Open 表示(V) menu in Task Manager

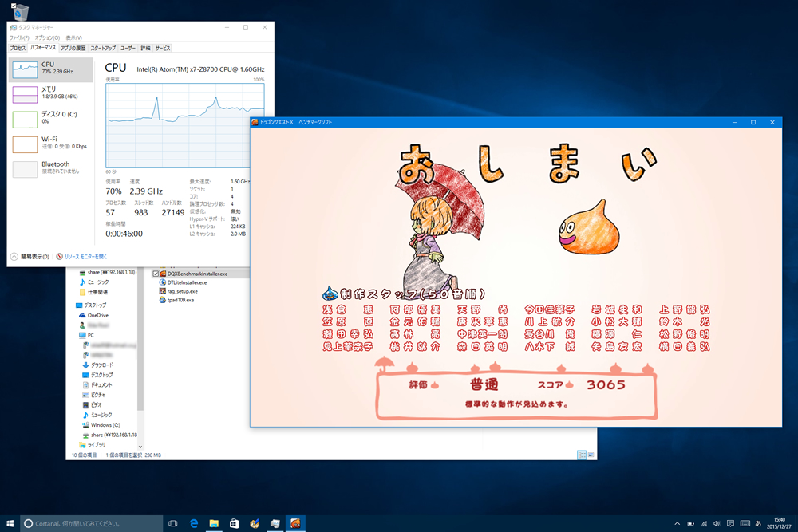pos(73,37)
